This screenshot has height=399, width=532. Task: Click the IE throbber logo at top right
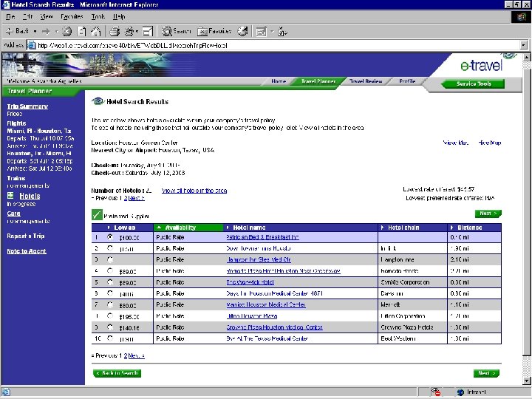(x=520, y=17)
